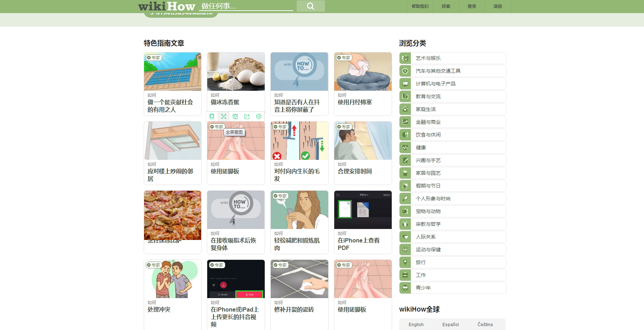
Task: Select the heartbeat icon next to 健康
Action: coord(405,147)
